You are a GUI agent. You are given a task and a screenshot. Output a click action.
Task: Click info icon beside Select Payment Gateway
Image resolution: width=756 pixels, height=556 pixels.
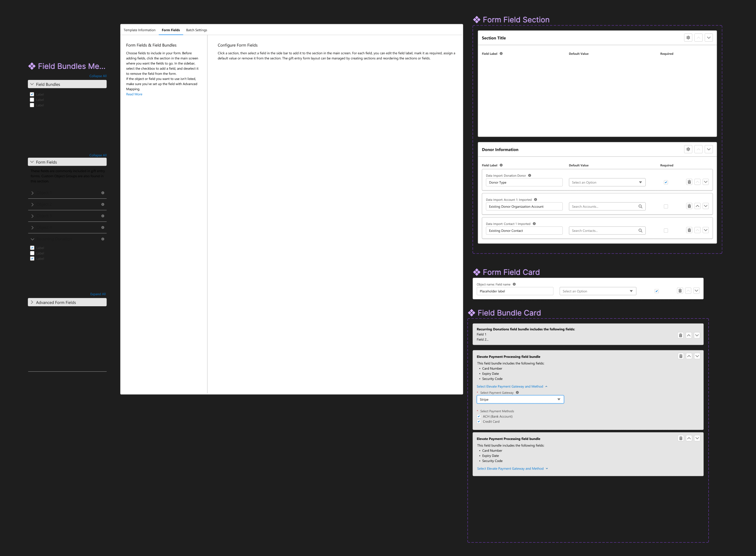[x=517, y=392]
